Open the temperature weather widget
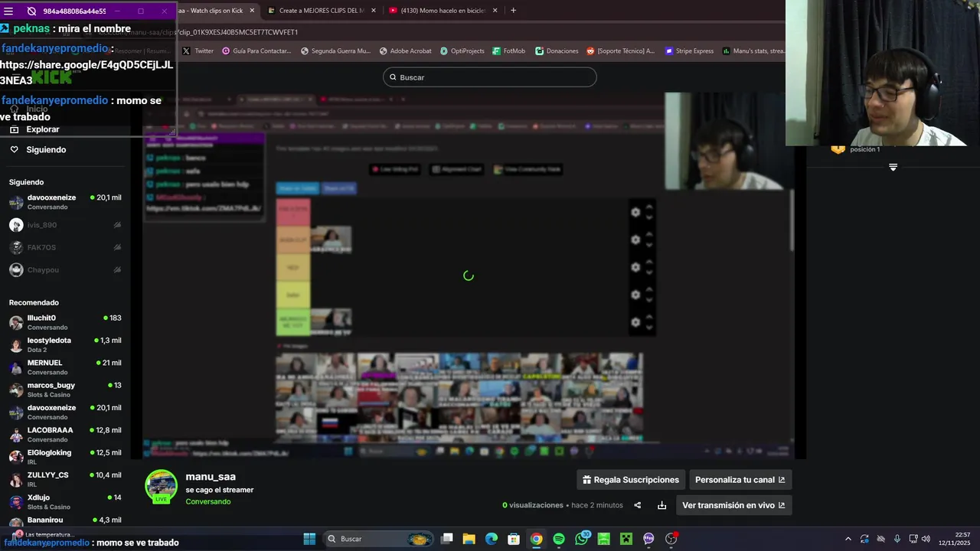980x551 pixels. (x=42, y=535)
